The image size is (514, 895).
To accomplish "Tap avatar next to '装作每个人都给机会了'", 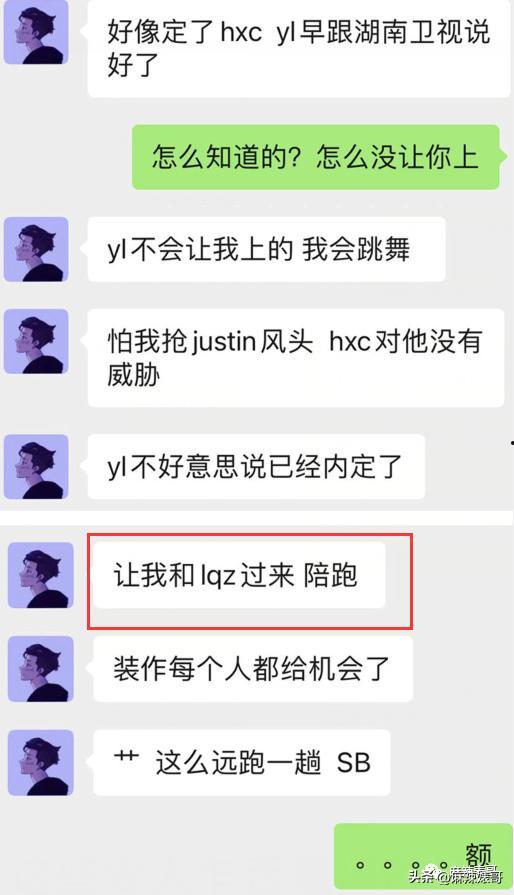I will pos(41,668).
